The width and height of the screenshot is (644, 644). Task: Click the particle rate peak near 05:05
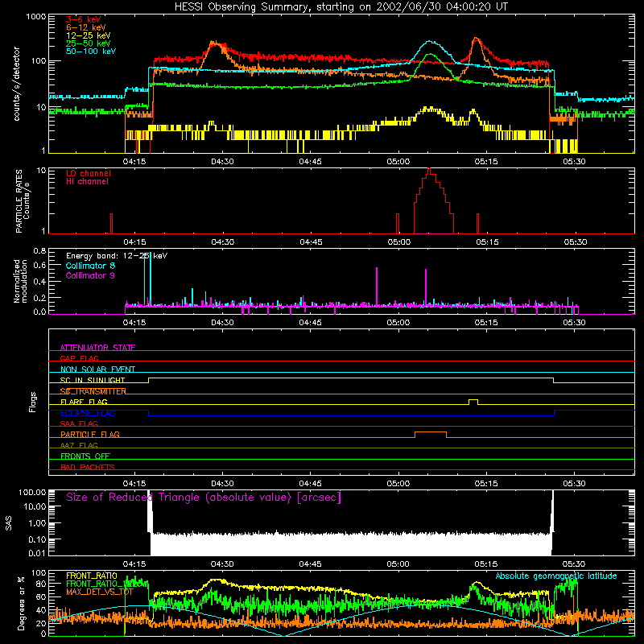click(x=429, y=171)
